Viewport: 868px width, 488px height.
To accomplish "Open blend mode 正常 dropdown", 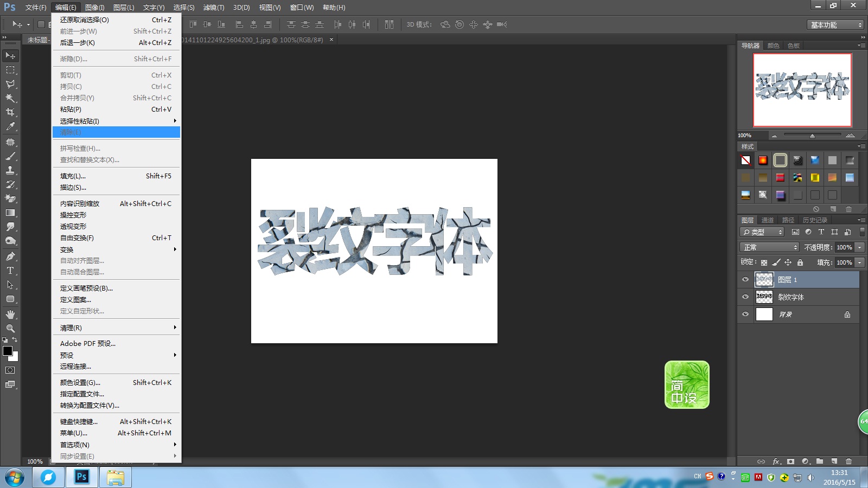I will click(769, 247).
